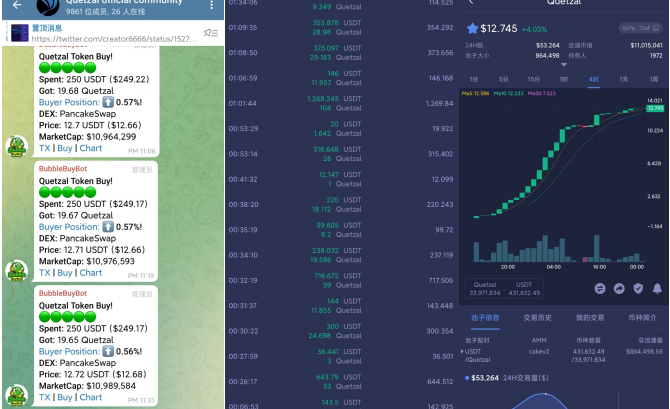Open Buy link in PM 11:31 message

tap(65, 397)
